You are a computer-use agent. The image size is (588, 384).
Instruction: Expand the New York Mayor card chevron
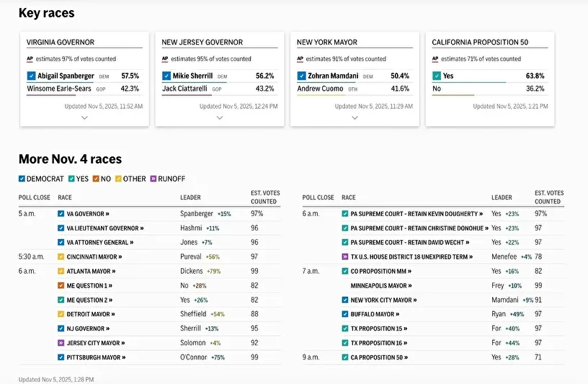(x=355, y=118)
